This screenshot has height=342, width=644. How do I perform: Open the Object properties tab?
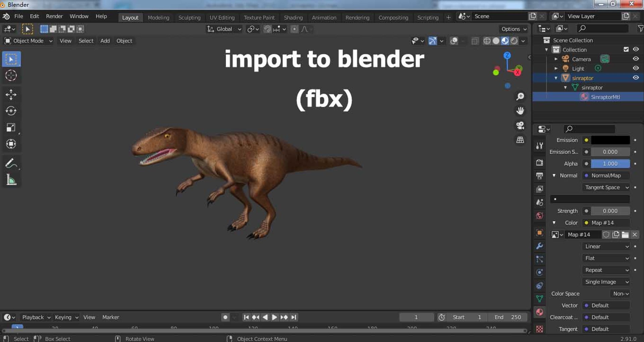pos(539,232)
